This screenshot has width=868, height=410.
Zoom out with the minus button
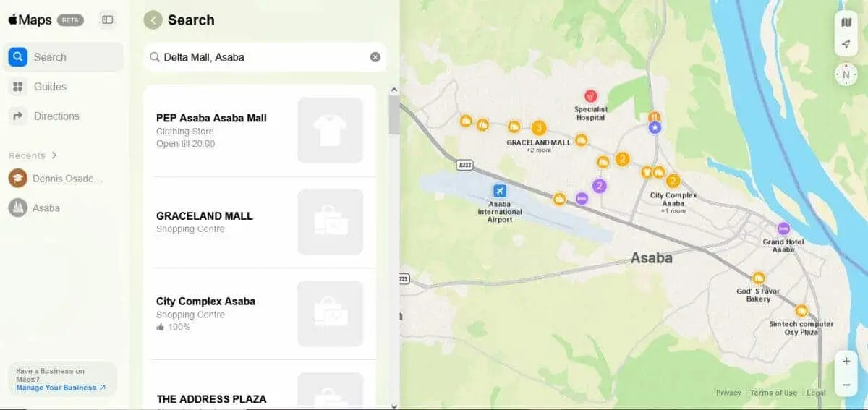point(846,385)
